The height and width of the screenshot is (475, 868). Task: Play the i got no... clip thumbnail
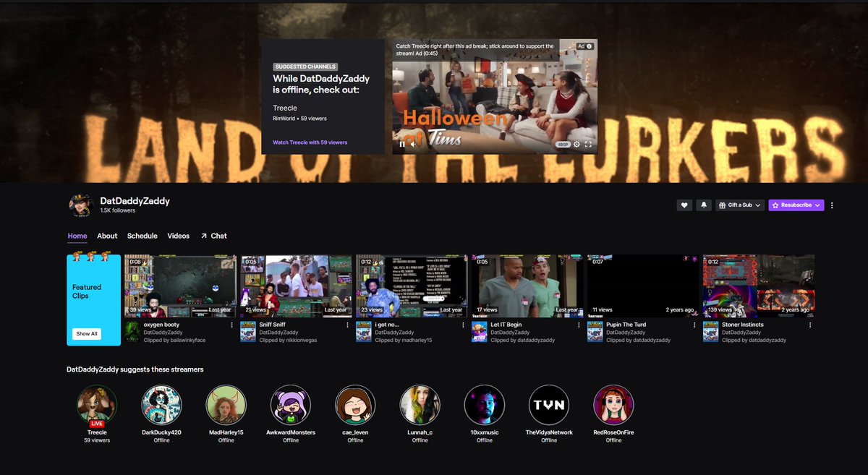pyautogui.click(x=412, y=286)
